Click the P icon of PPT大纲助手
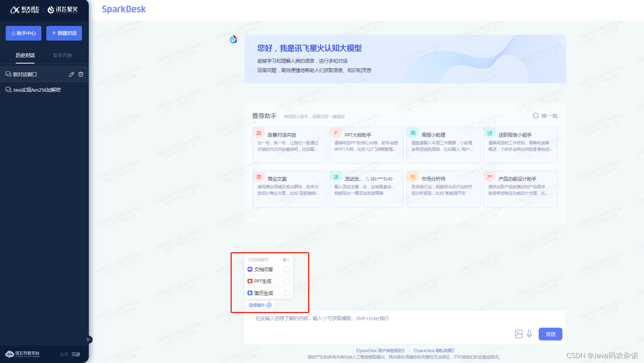Image resolution: width=644 pixels, height=363 pixels. (336, 133)
